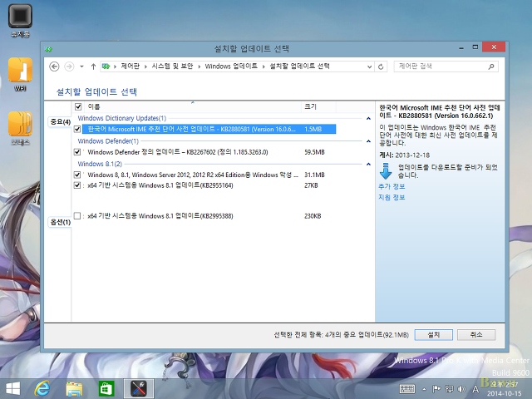Check the optional KB2995388 update checkbox
The height and width of the screenshot is (399, 532).
[x=77, y=216]
